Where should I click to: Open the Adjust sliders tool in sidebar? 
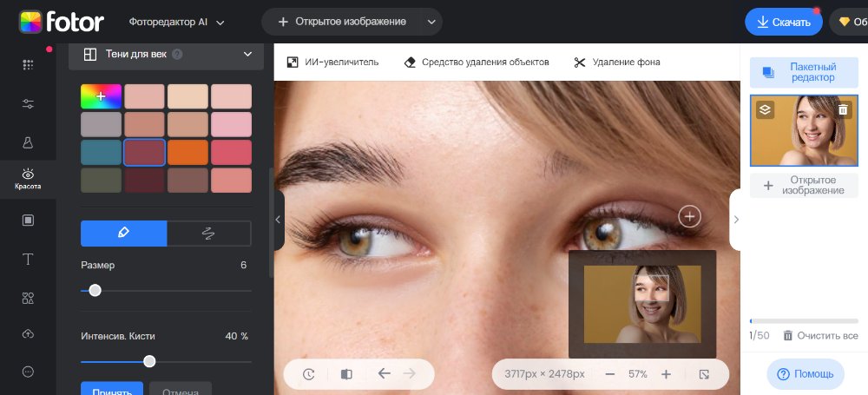[29, 103]
